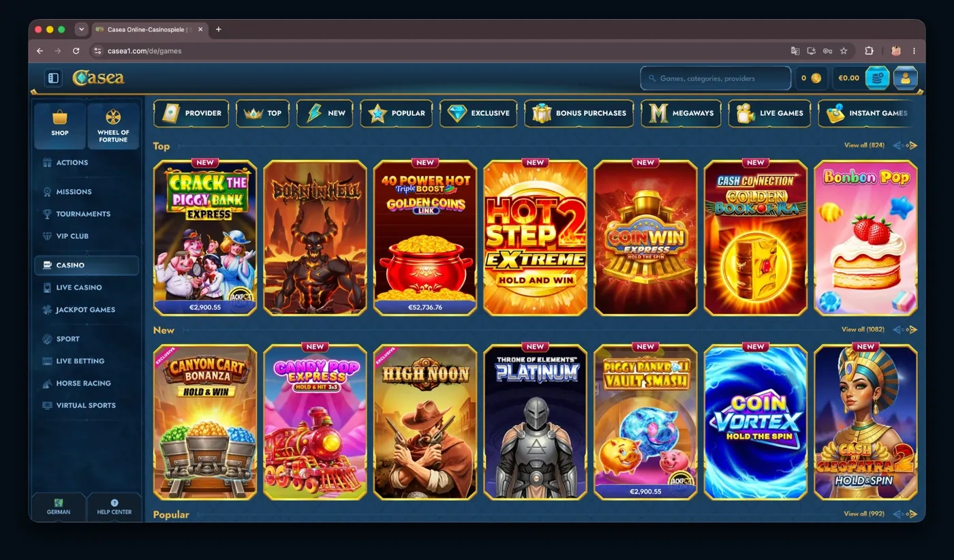This screenshot has height=560, width=954.
Task: Open 40 Power Hot Golden Coins game
Action: point(425,238)
